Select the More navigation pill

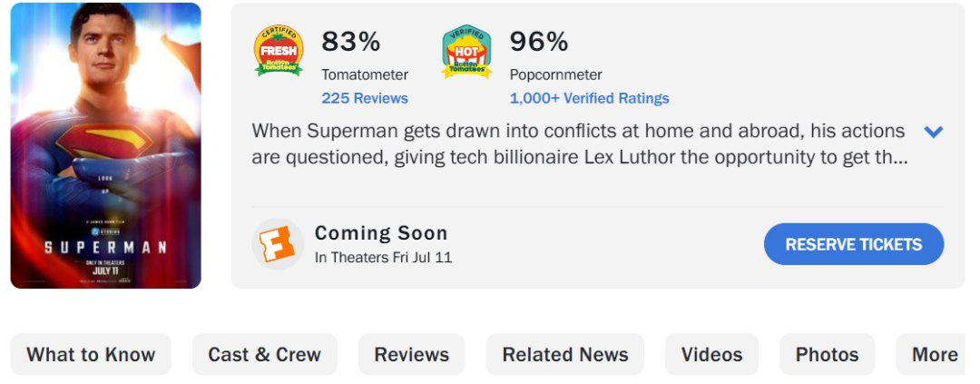tap(931, 354)
